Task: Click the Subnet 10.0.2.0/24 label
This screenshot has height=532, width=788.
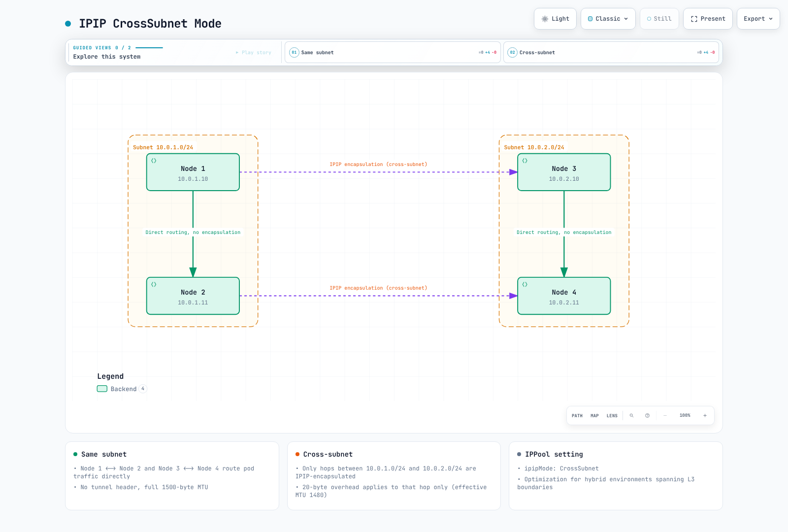Action: (534, 147)
